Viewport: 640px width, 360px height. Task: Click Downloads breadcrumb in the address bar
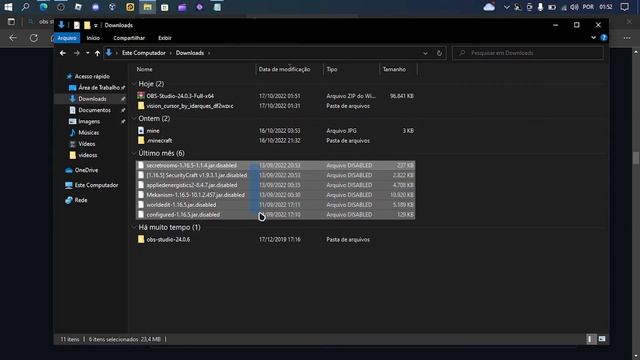tap(190, 53)
